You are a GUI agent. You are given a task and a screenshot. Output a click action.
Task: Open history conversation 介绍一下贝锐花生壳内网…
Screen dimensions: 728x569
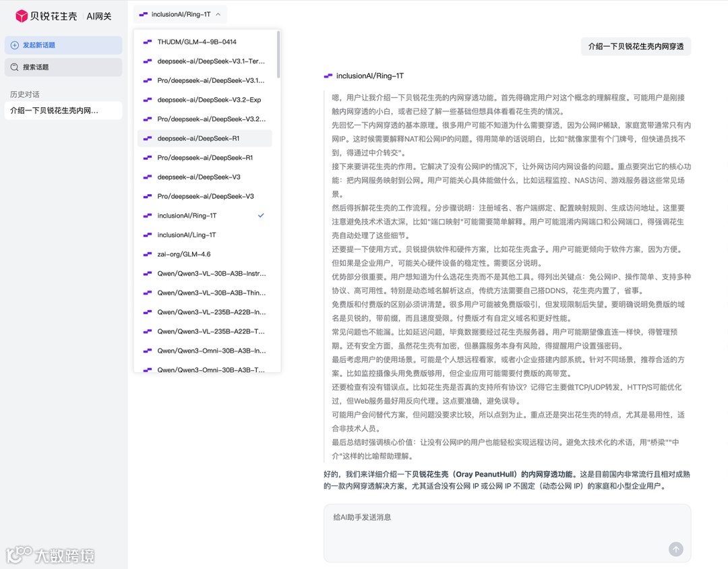pyautogui.click(x=63, y=111)
